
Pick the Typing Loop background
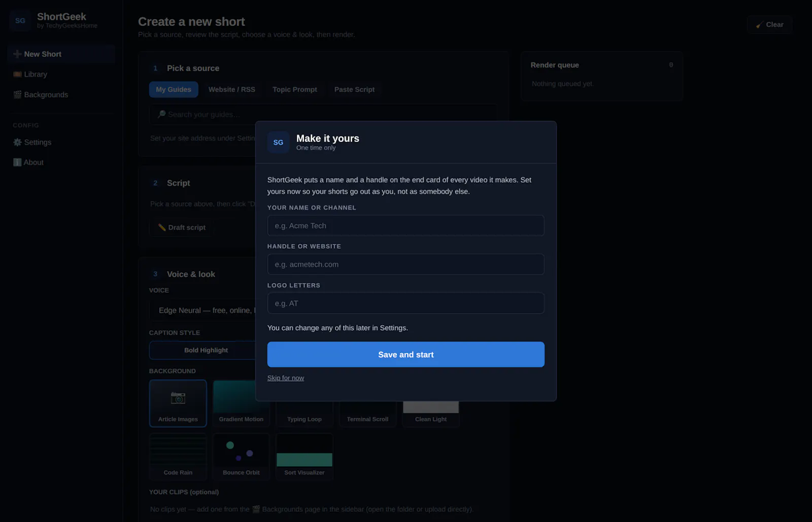pyautogui.click(x=304, y=413)
